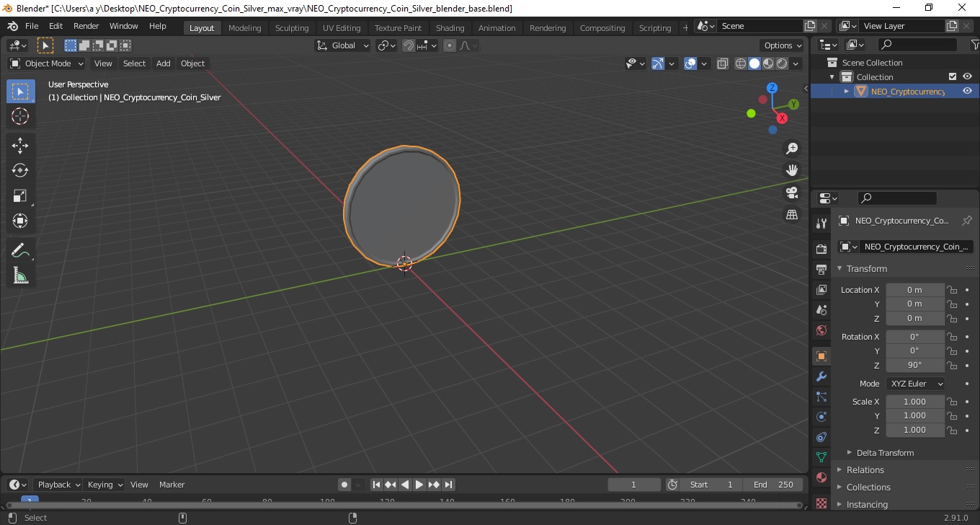The width and height of the screenshot is (980, 525).
Task: Activate the Rotate tool
Action: click(20, 171)
